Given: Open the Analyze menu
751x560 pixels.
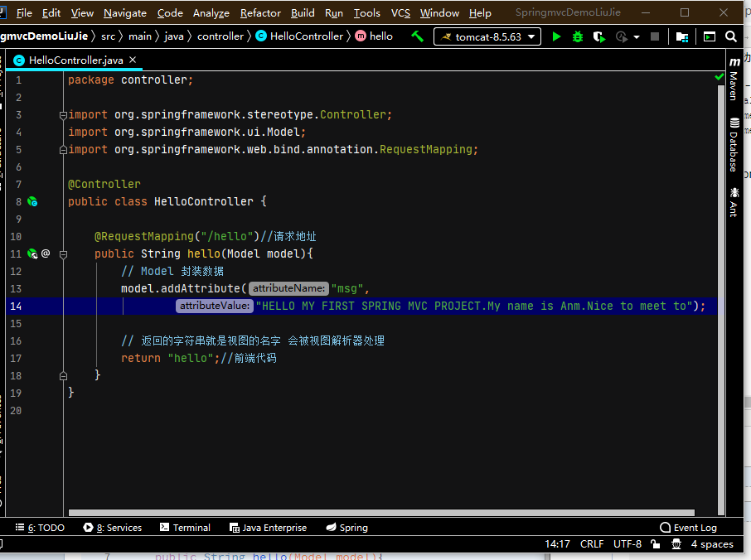Looking at the screenshot, I should coord(211,13).
